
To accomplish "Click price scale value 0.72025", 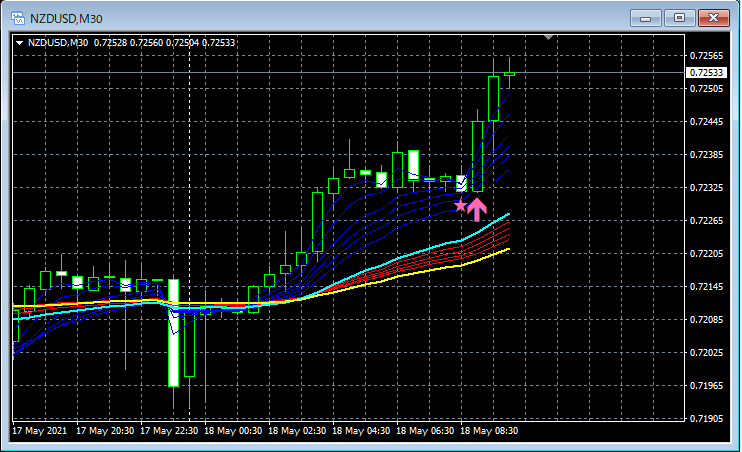I will click(707, 353).
